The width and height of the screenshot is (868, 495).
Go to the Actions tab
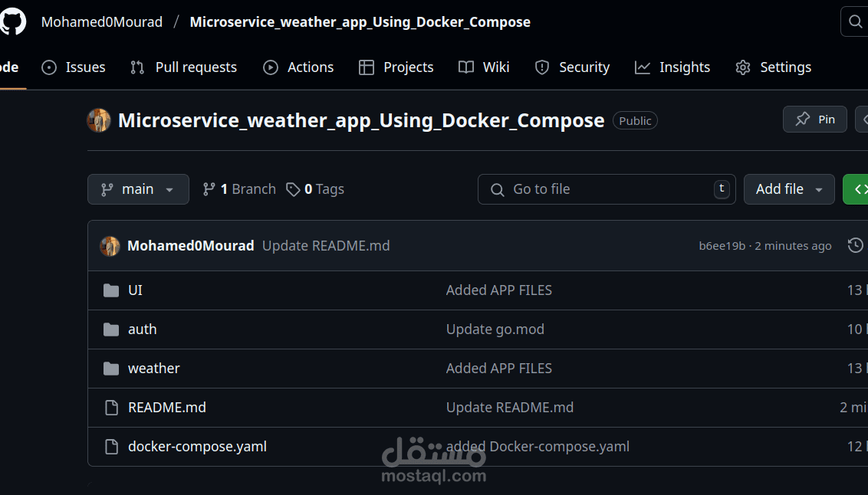pyautogui.click(x=298, y=67)
